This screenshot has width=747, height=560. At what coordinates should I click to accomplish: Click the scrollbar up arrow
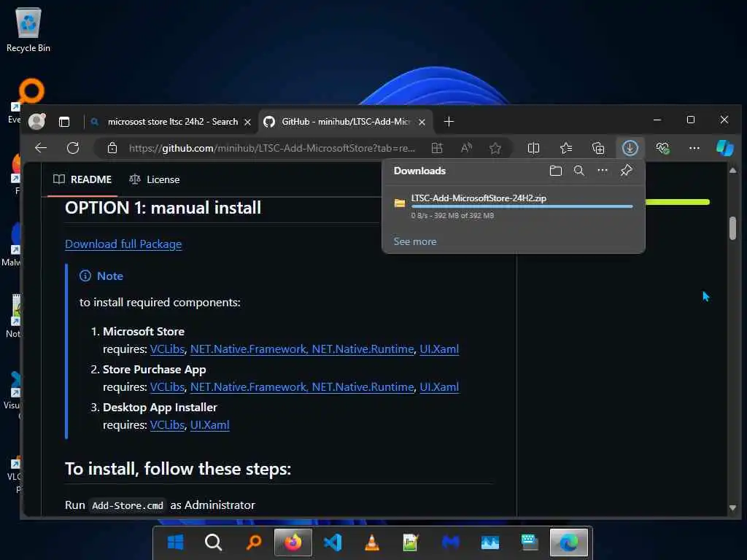(x=732, y=170)
